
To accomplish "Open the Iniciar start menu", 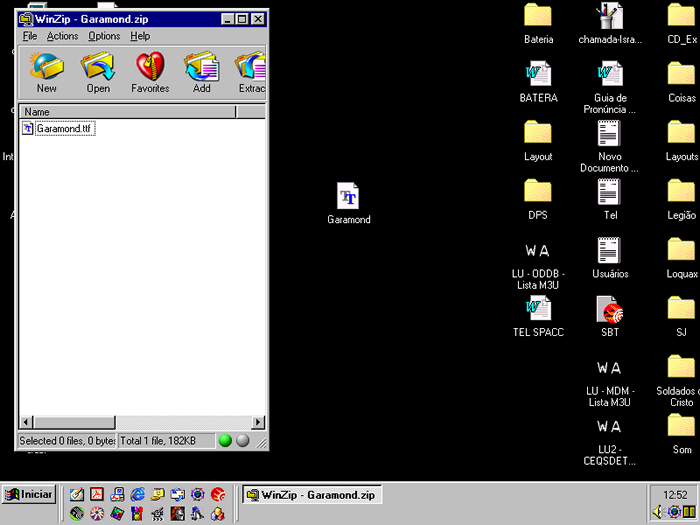I will pyautogui.click(x=29, y=495).
